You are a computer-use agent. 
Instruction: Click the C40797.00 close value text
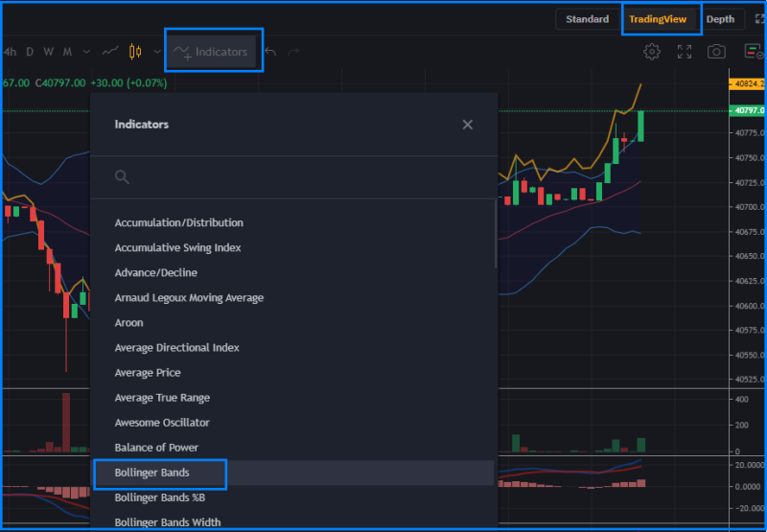coord(60,83)
